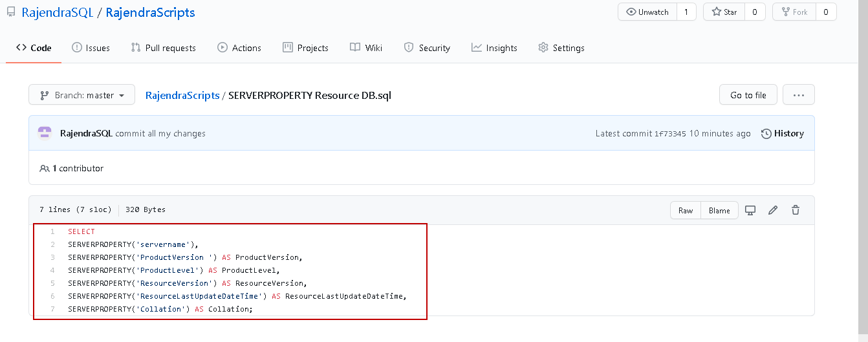The height and width of the screenshot is (342, 868).
Task: Open latest commit 1f73345 link
Action: [670, 133]
